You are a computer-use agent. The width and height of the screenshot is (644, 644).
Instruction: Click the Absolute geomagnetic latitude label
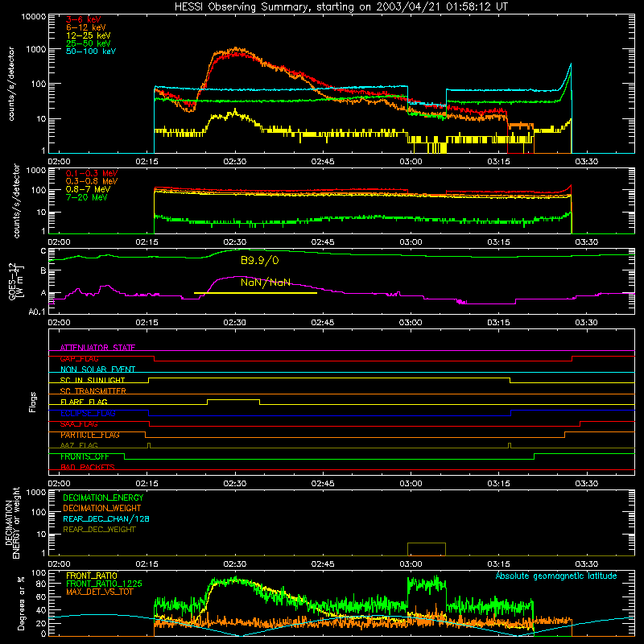556,576
